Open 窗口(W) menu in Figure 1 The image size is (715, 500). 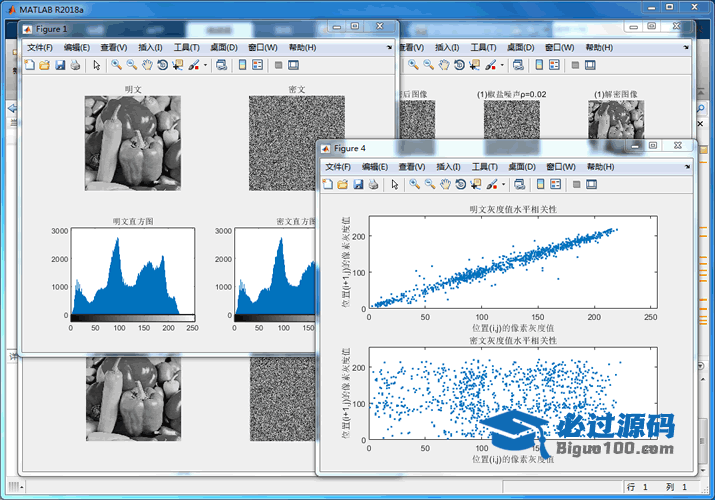tap(263, 47)
